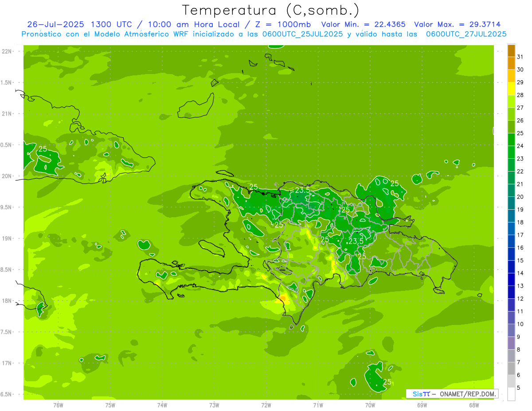Viewport: 532px width, 411px height.
Task: Click the legend value "9"
Action: point(519,337)
